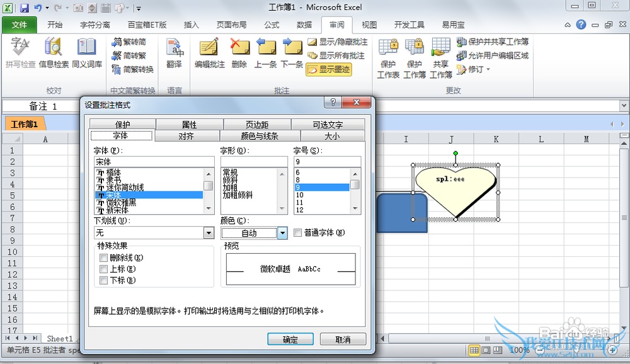Switch to Normal view in status bar
The width and height of the screenshot is (630, 364).
[x=474, y=350]
